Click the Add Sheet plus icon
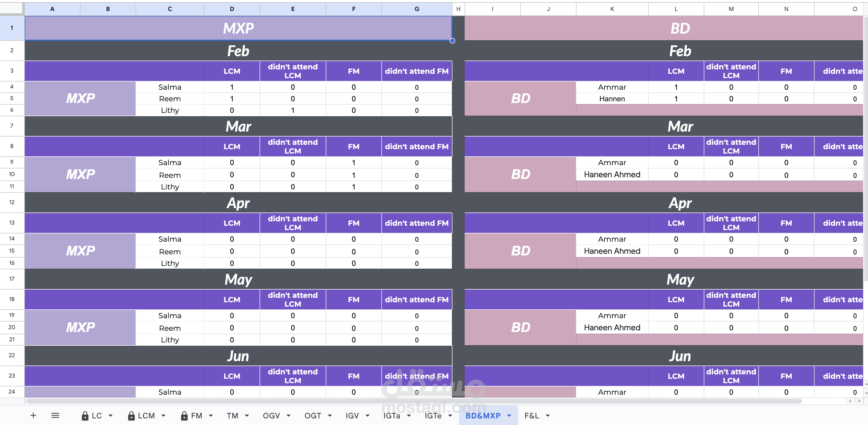The height and width of the screenshot is (425, 868). pyautogui.click(x=33, y=416)
